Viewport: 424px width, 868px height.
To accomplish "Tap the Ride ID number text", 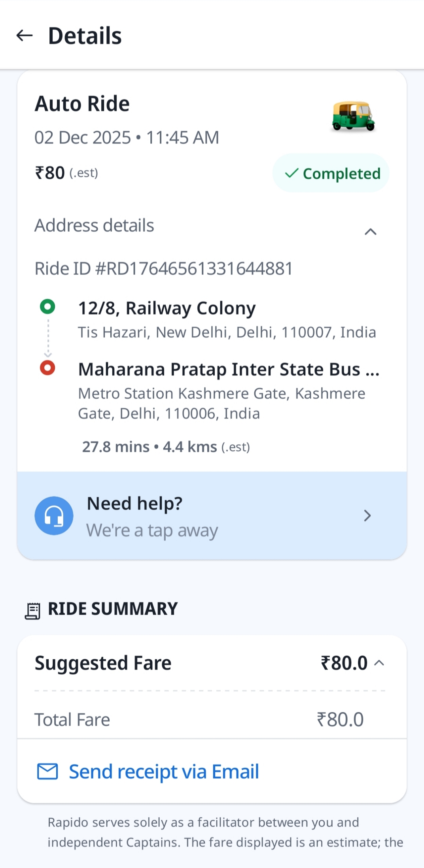I will click(x=164, y=269).
